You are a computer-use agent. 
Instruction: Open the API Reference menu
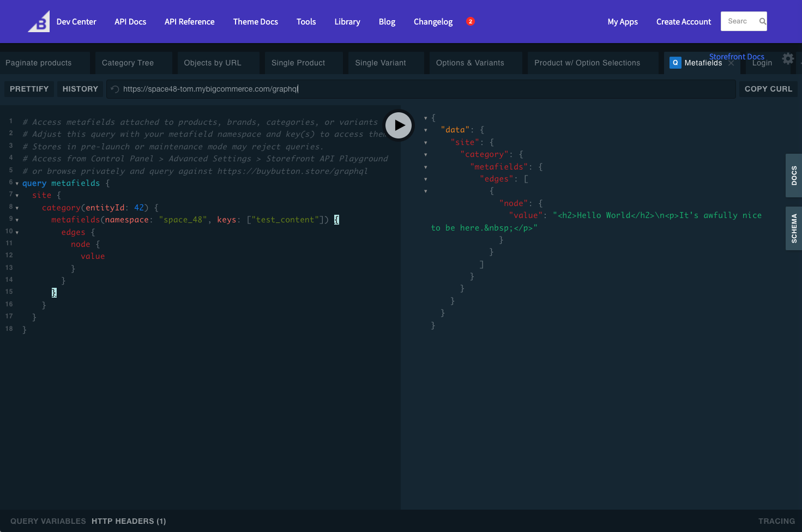(x=190, y=22)
